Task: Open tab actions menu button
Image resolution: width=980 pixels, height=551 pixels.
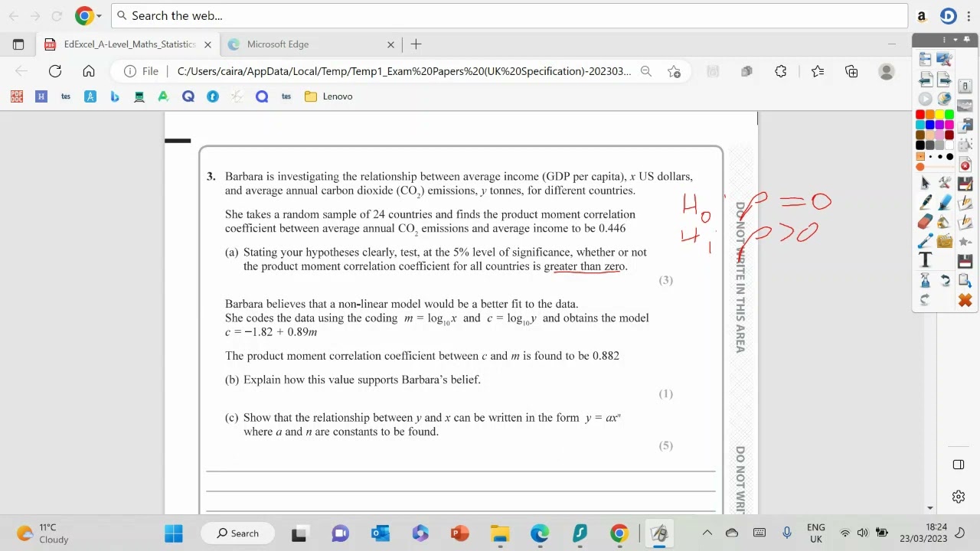Action: coord(18,44)
